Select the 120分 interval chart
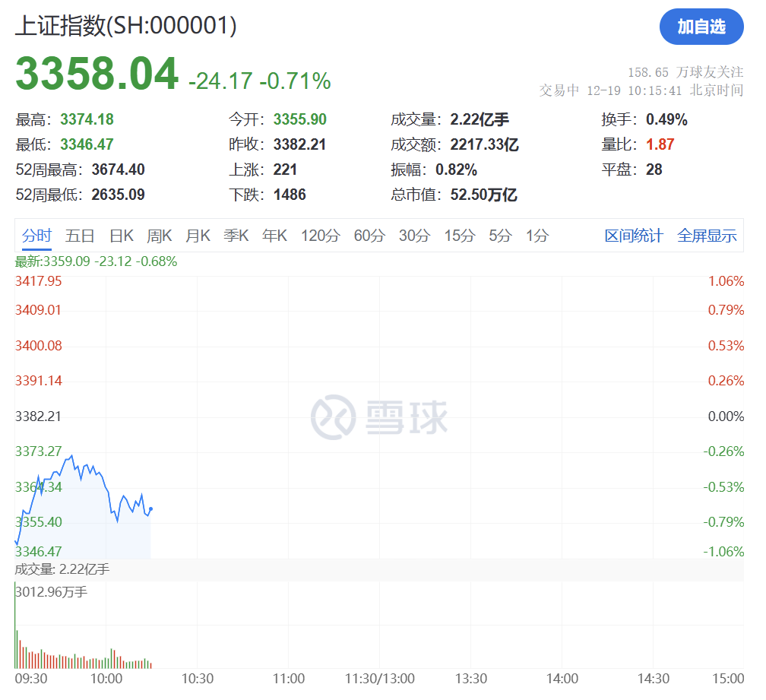 pos(321,236)
